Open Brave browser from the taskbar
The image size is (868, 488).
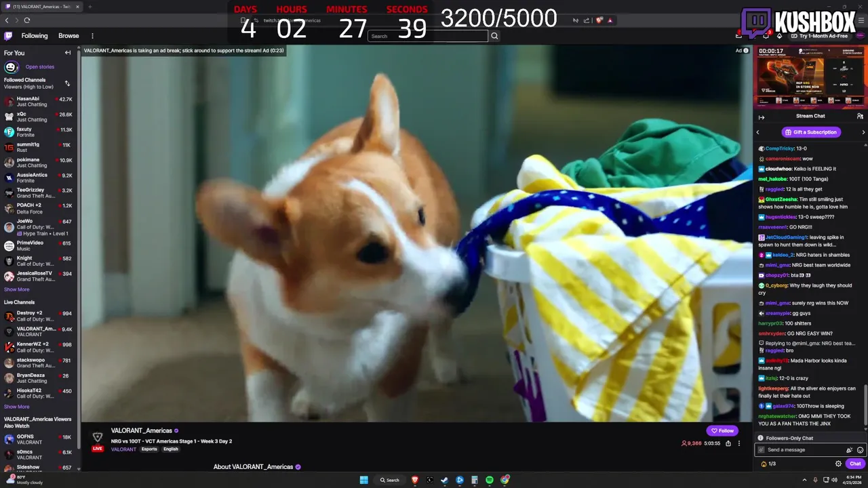point(415,480)
